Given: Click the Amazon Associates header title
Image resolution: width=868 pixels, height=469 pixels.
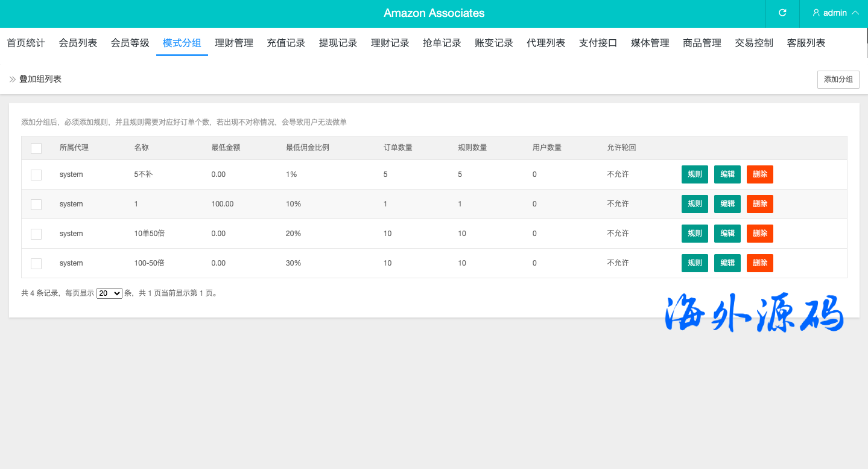Looking at the screenshot, I should click(x=434, y=13).
